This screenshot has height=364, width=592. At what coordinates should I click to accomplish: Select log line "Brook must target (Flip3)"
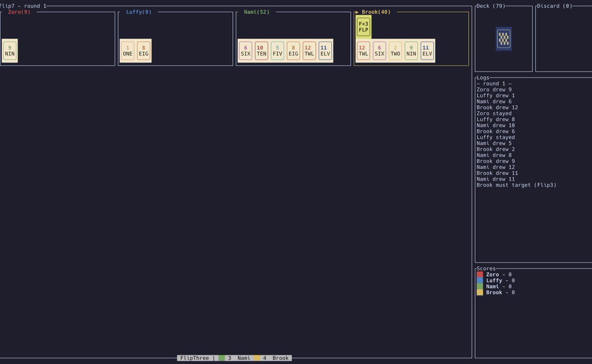click(x=517, y=185)
